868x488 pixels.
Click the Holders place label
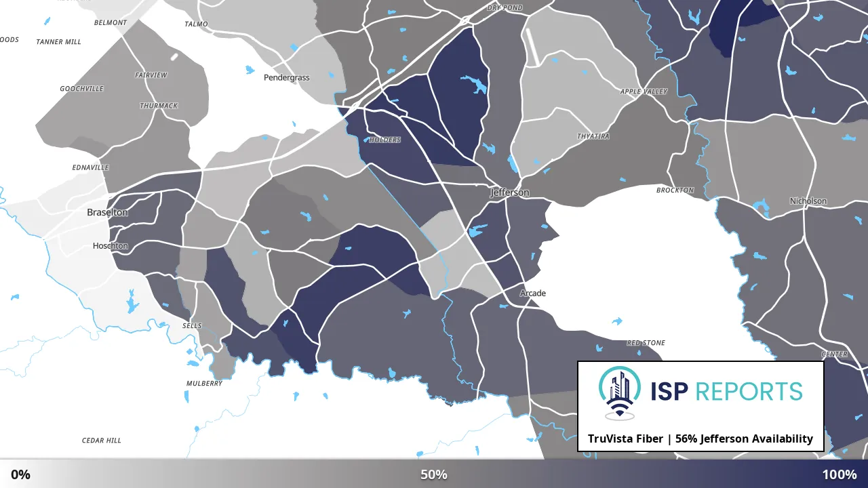pyautogui.click(x=384, y=140)
